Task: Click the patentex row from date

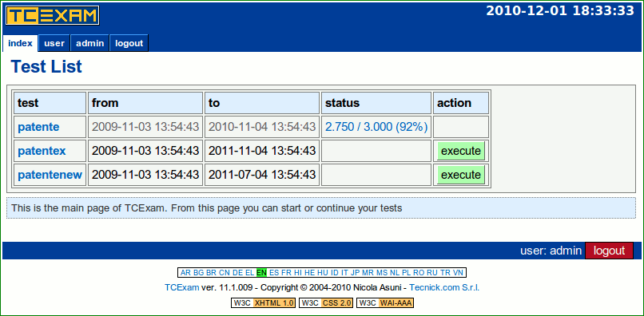Action: point(145,151)
